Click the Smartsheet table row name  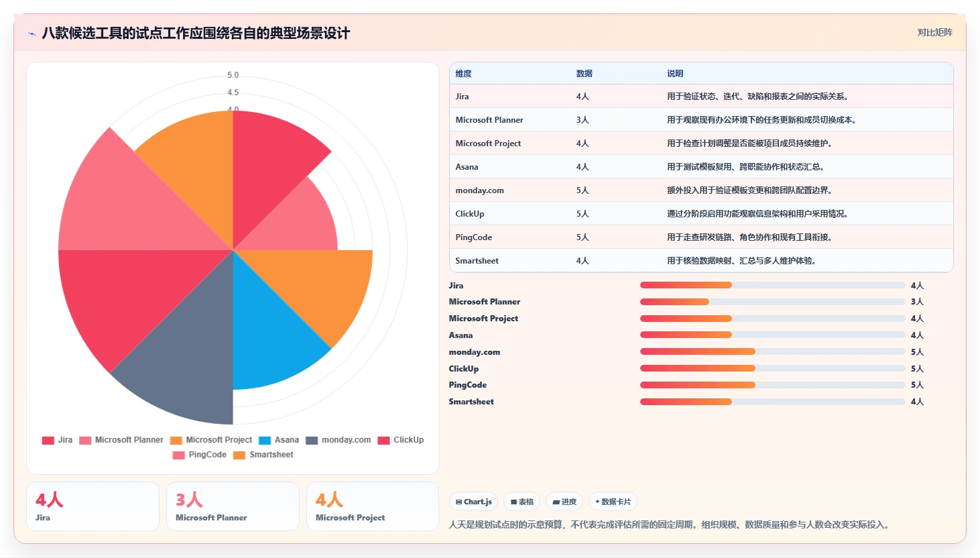[x=477, y=261]
